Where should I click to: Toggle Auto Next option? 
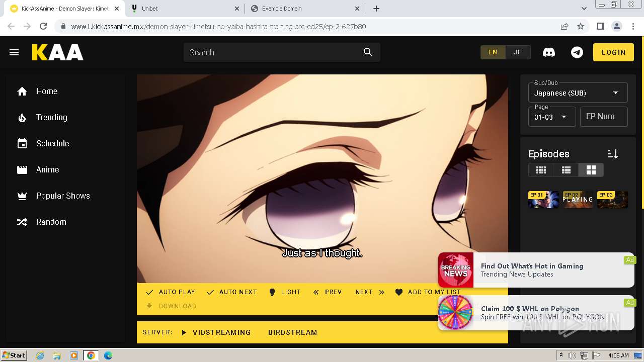point(231,292)
